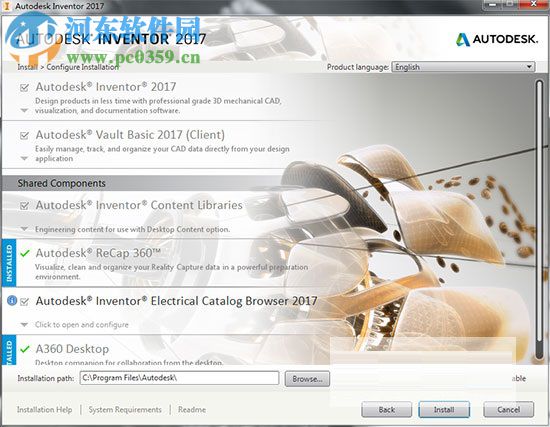Click the Install button

(x=444, y=409)
